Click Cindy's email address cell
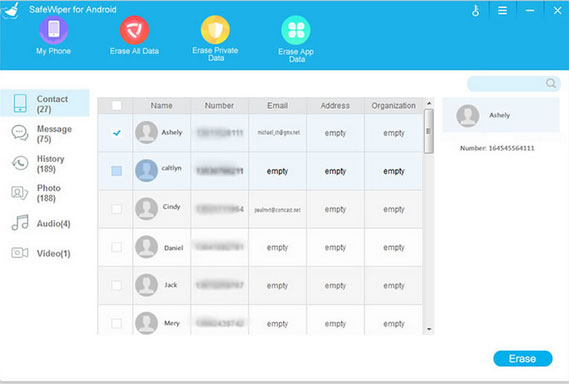 point(278,210)
